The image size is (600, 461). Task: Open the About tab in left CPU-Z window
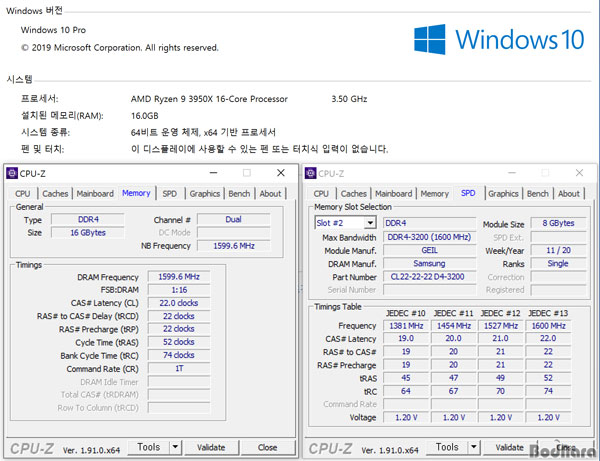pyautogui.click(x=271, y=194)
